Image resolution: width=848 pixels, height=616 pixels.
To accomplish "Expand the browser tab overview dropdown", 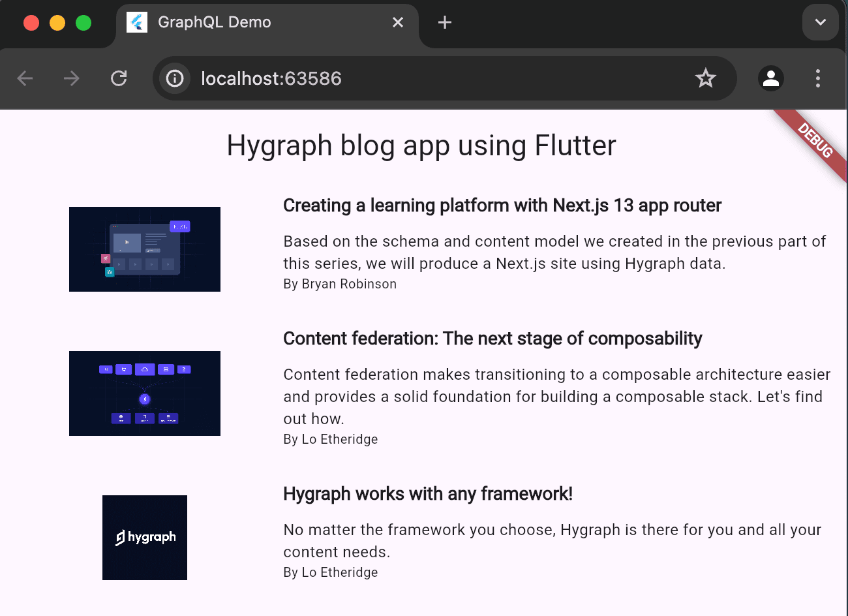I will (820, 22).
